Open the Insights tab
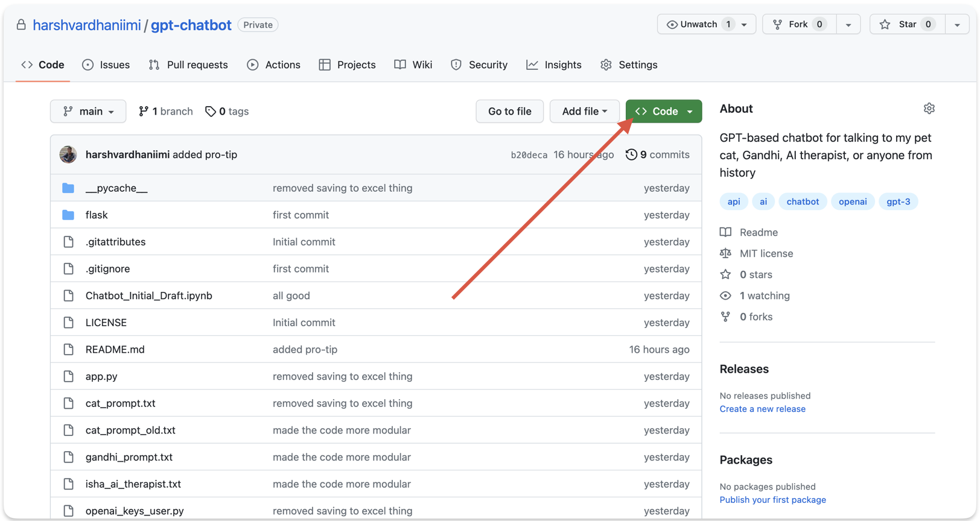Viewport: 980px width, 521px height. click(554, 65)
